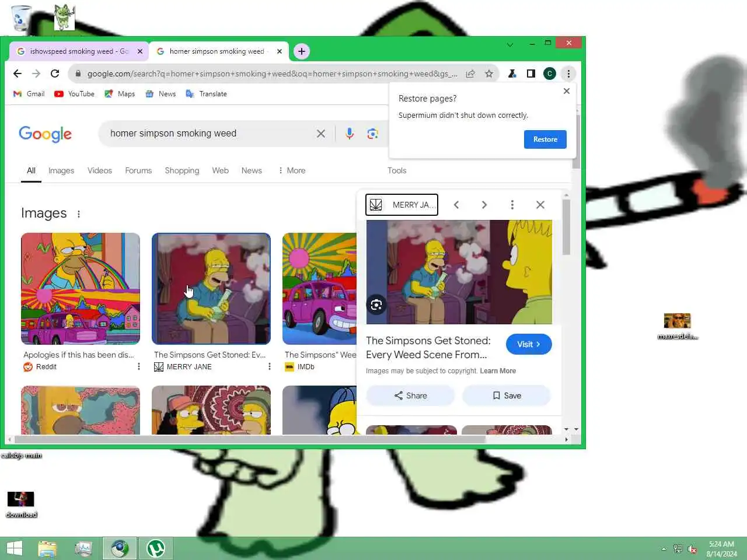Click the site lock icon in address bar
This screenshot has height=560, width=747.
click(x=78, y=73)
